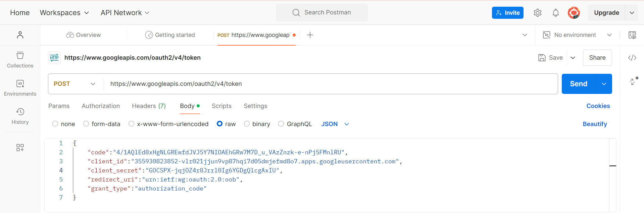Click the search magnifier icon
The width and height of the screenshot is (644, 213).
(x=296, y=13)
